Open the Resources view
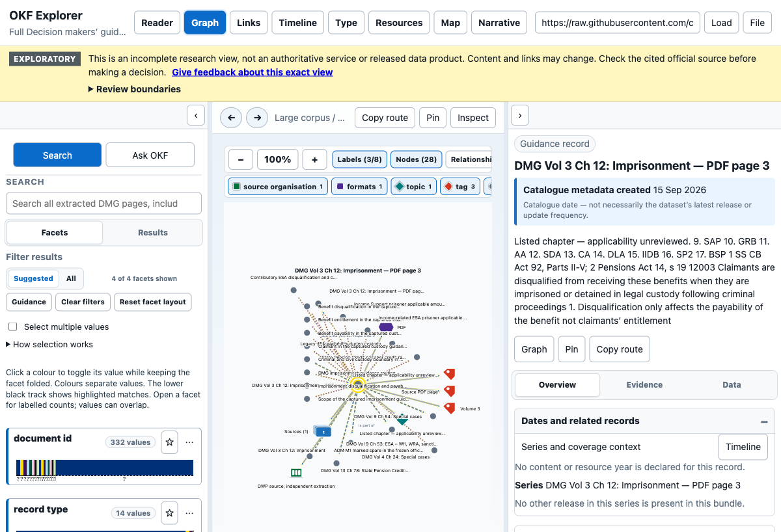The width and height of the screenshot is (781, 532). [x=399, y=23]
